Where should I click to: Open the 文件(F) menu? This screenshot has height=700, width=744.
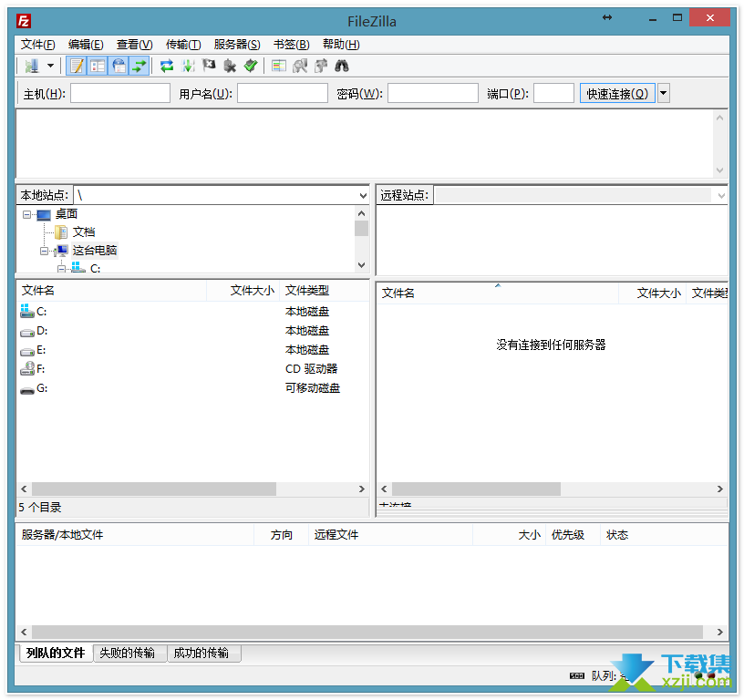(x=37, y=45)
